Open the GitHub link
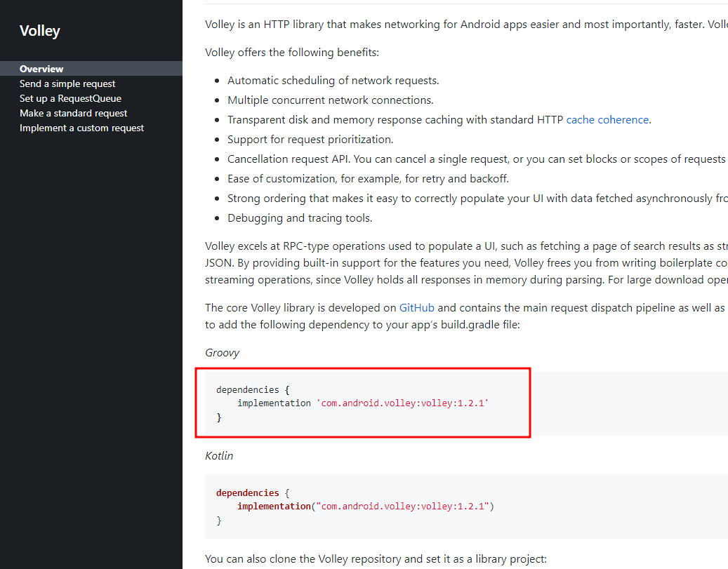 click(x=416, y=308)
